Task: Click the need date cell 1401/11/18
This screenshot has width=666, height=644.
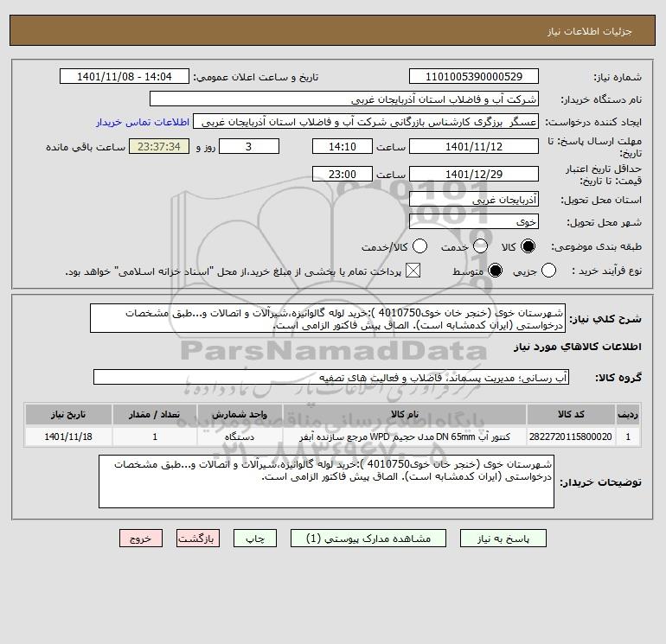Action: pos(68,437)
